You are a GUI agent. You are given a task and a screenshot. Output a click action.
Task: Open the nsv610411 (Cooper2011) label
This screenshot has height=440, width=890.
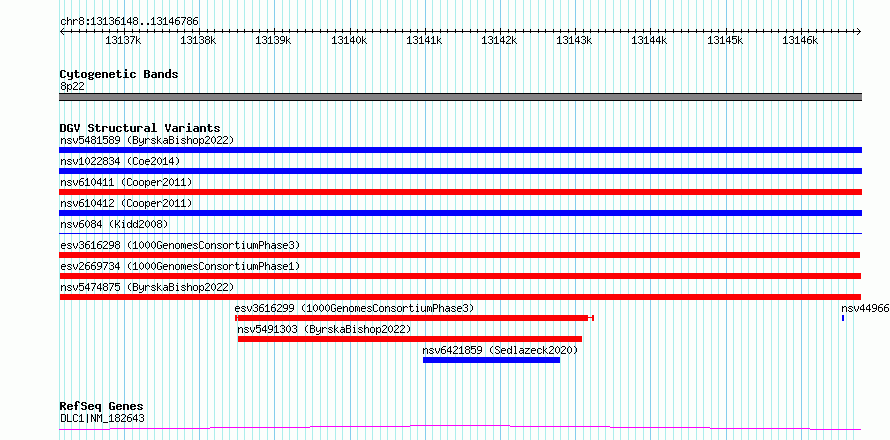(x=126, y=182)
